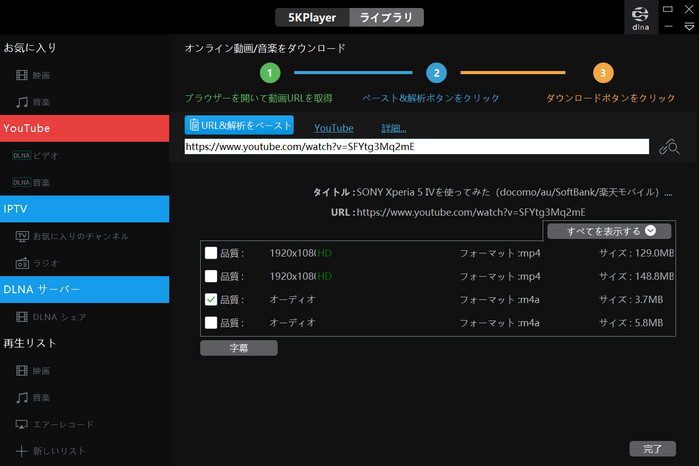This screenshot has height=466, width=699.
Task: Open DLNA 音楽 in sidebar
Action: coord(31,182)
